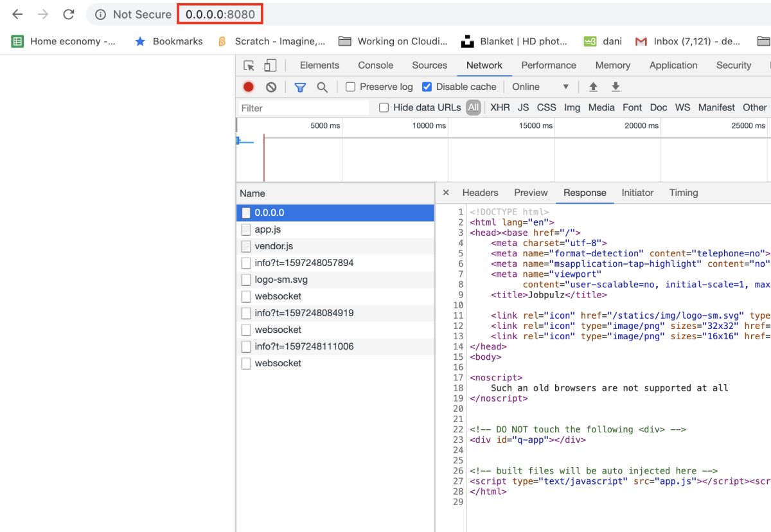Click the export HAR download arrow icon
The image size is (771, 532).
pos(616,87)
